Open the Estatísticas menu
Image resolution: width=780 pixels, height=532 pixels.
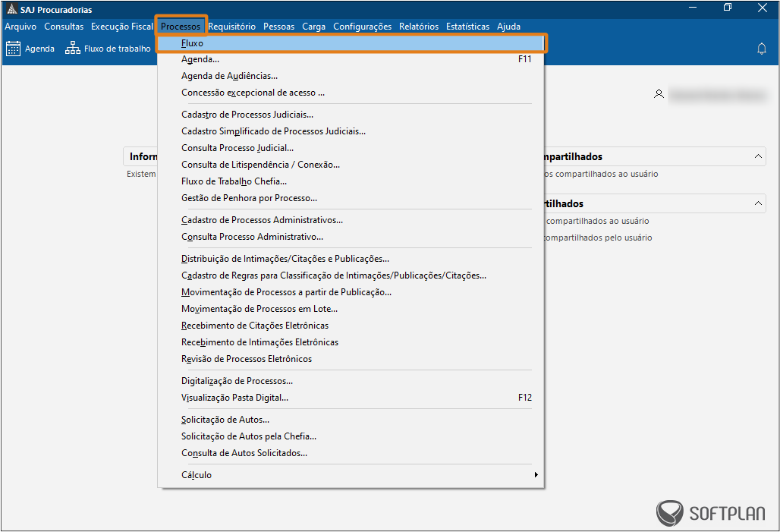click(467, 27)
